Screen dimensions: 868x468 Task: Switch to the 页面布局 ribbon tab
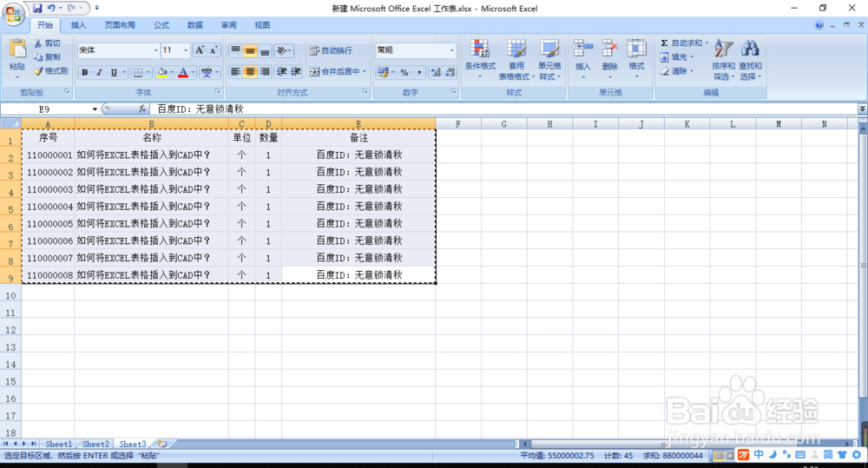120,25
